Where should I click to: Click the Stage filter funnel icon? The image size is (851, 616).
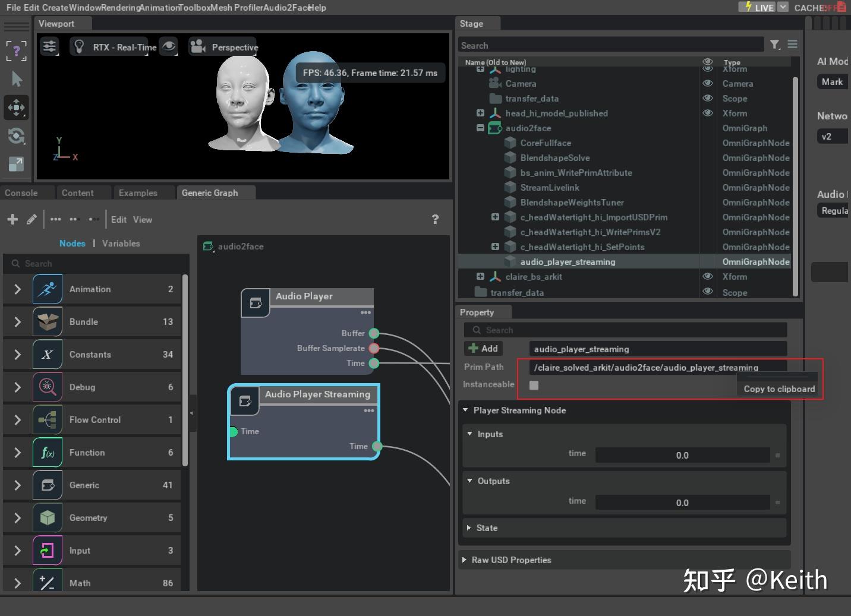774,45
